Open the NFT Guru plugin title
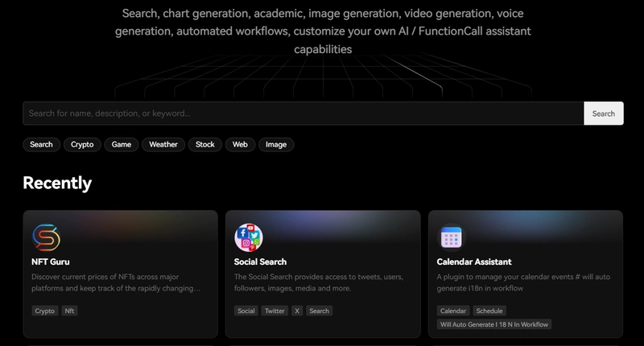The width and height of the screenshot is (644, 346). click(52, 262)
